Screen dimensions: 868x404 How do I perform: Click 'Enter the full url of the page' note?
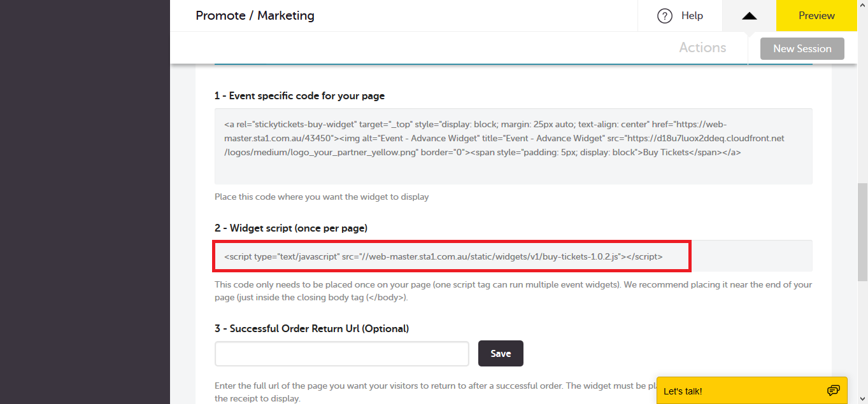tap(436, 392)
